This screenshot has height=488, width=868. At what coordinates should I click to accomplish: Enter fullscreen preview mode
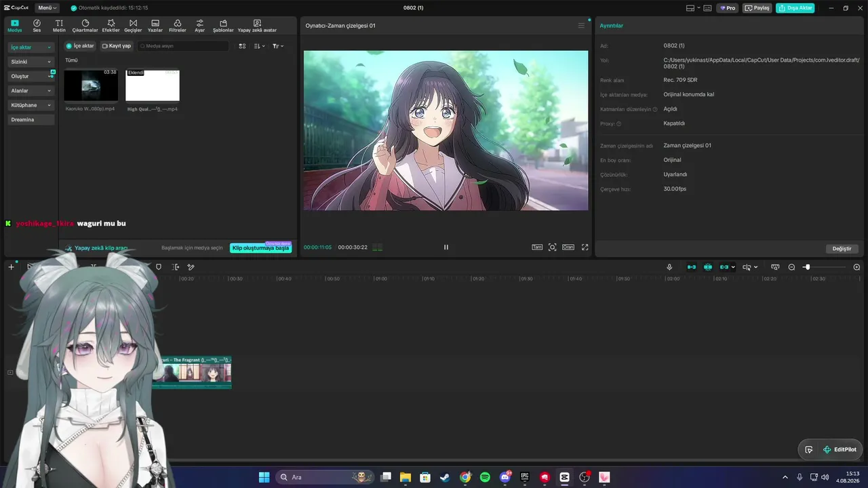click(585, 247)
